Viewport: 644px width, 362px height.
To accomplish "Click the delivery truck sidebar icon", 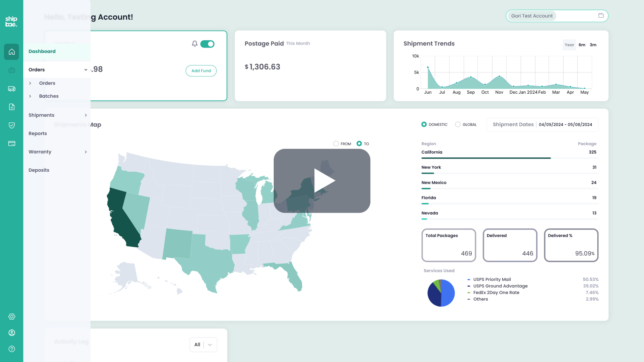I will coord(12,89).
